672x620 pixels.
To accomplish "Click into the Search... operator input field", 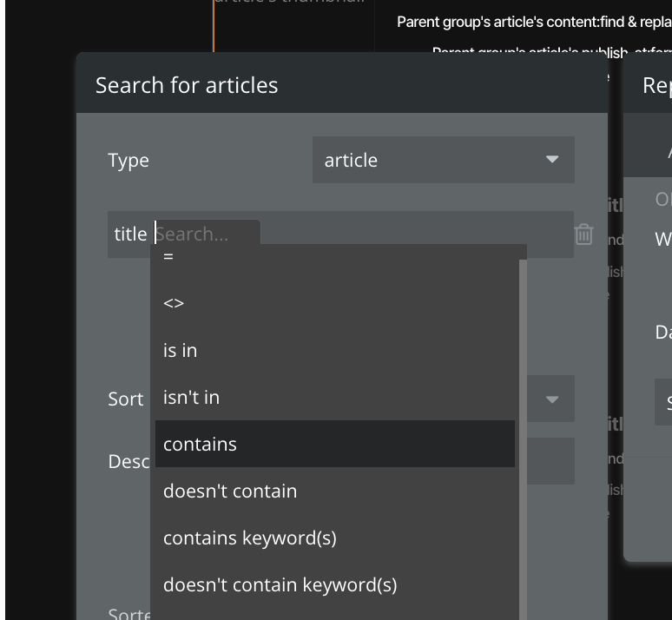I will (207, 234).
